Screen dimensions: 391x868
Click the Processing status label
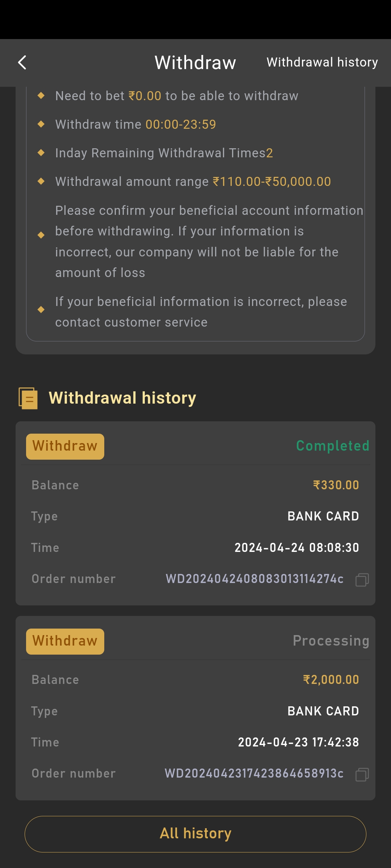(331, 641)
